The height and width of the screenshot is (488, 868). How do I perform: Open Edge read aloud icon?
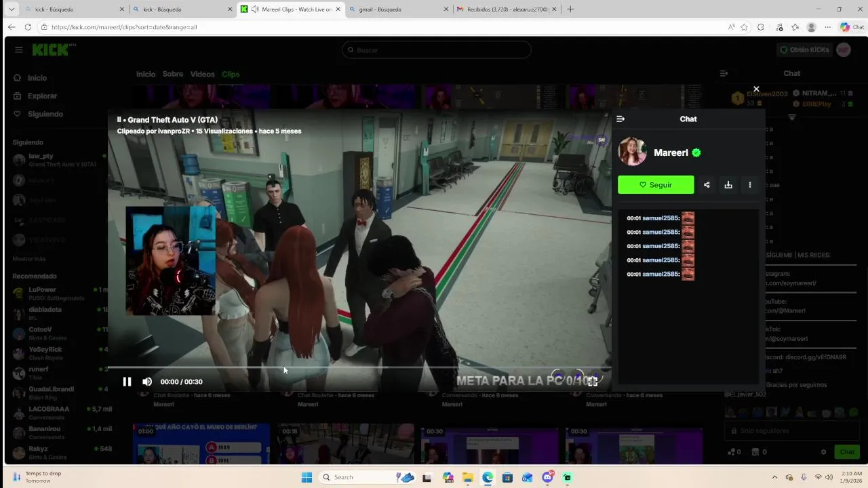point(731,27)
